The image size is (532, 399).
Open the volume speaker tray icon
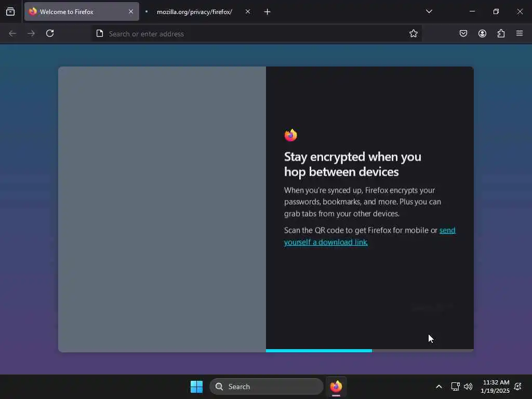(468, 387)
